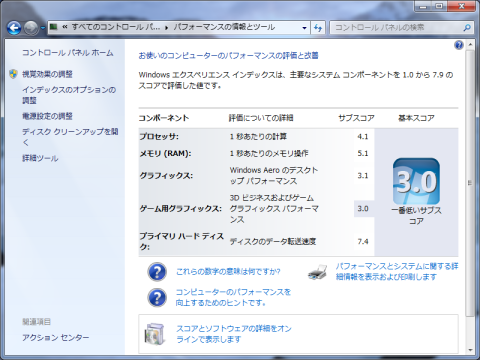The height and width of the screenshot is (360, 480).
Task: Click the processor subscore 4.1
Action: click(x=363, y=136)
